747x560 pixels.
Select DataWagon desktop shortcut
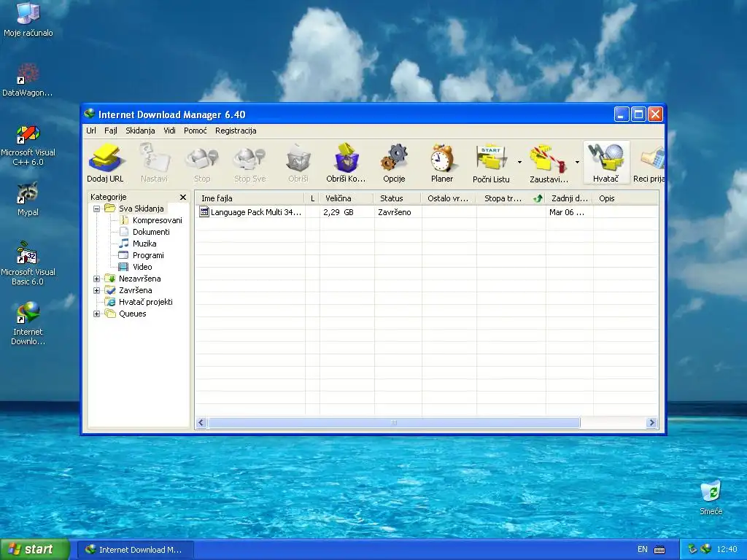point(27,80)
